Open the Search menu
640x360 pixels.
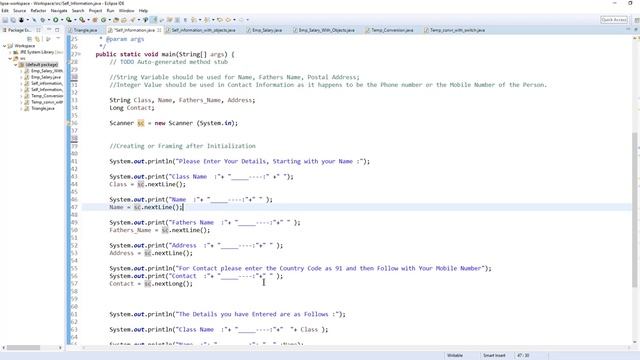[x=78, y=11]
